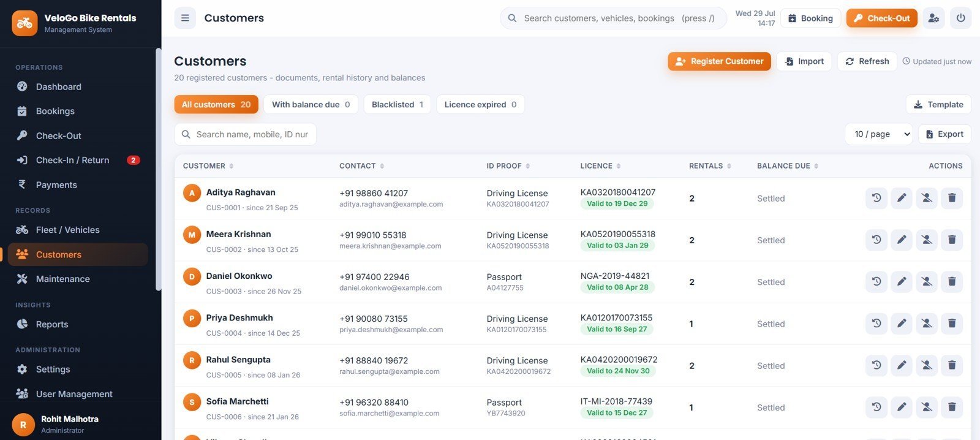The width and height of the screenshot is (980, 440).
Task: Edit Meera Krishnan with the pencil icon
Action: pyautogui.click(x=902, y=240)
